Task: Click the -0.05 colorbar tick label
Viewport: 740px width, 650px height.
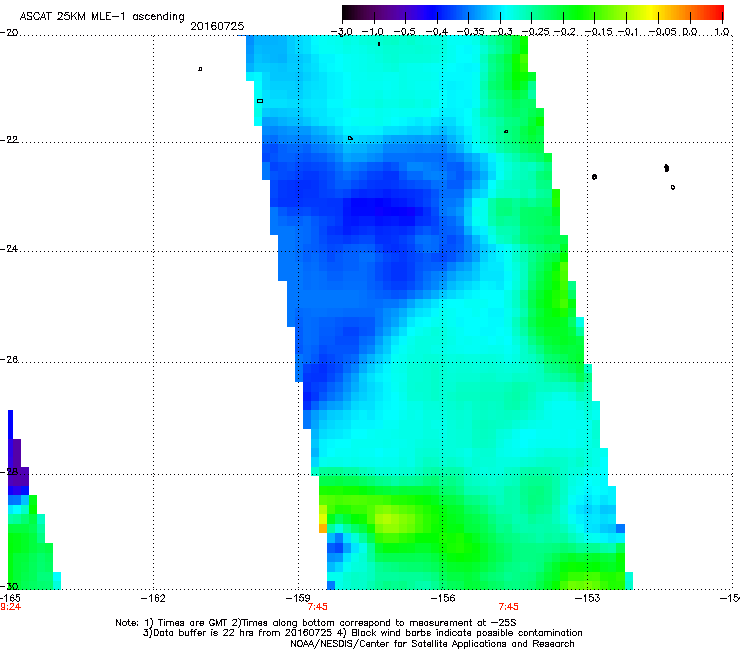Action: coord(663,32)
